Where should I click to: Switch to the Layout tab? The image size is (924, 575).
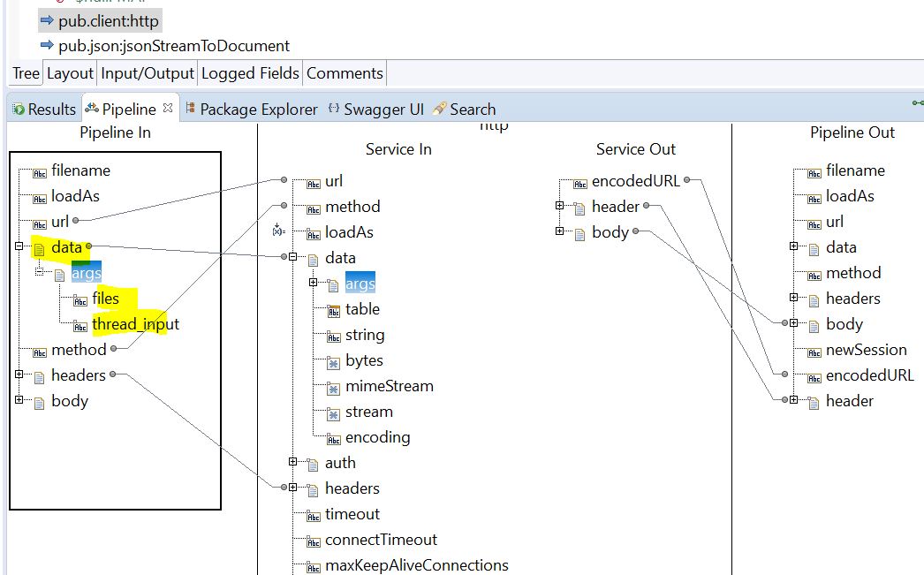[70, 73]
